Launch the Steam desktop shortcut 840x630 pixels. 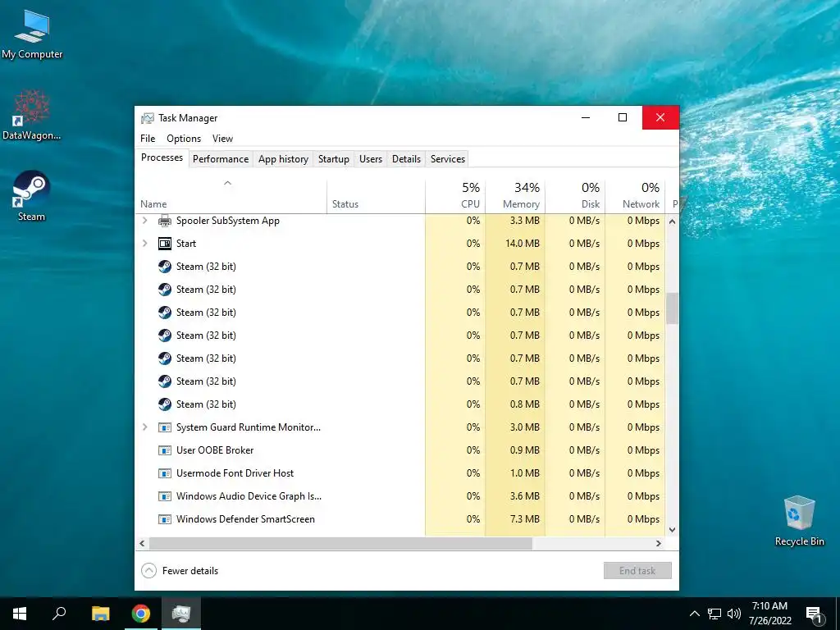coord(32,195)
